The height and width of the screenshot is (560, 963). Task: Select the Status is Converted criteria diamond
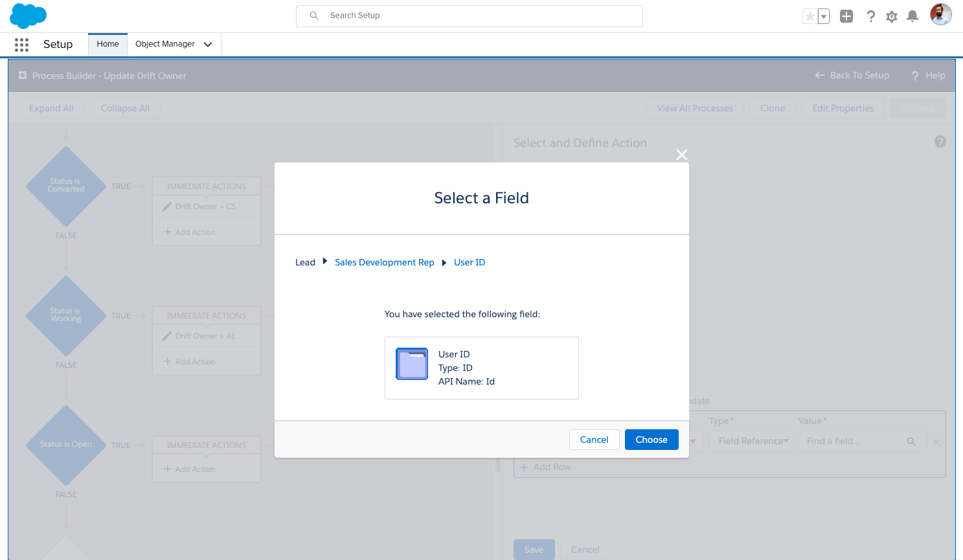point(66,186)
